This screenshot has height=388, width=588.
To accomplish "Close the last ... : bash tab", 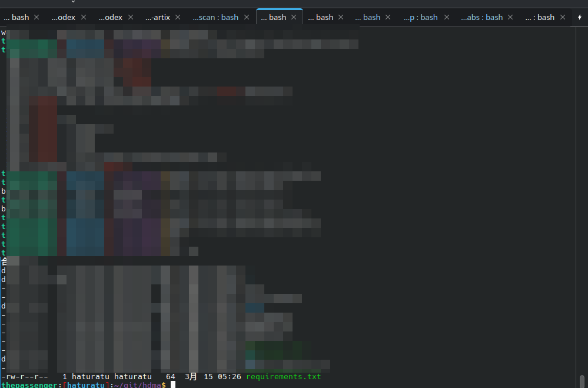I will coord(563,17).
